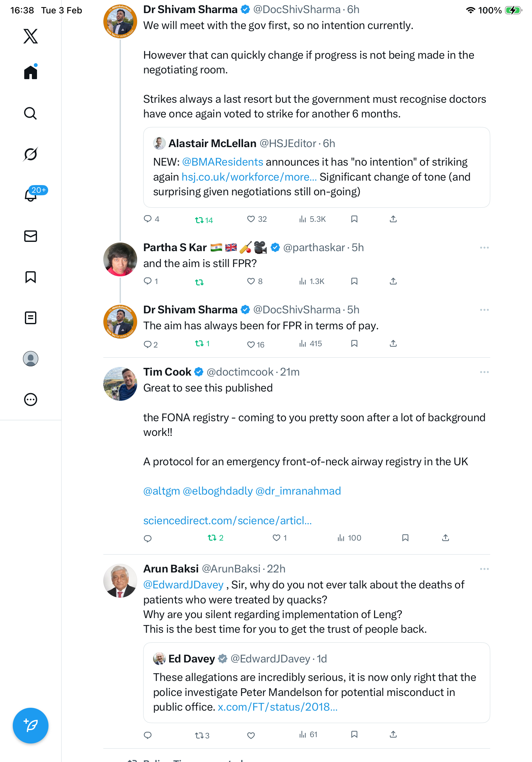Open the More circle menu in sidebar
The width and height of the screenshot is (532, 762).
[x=31, y=400]
